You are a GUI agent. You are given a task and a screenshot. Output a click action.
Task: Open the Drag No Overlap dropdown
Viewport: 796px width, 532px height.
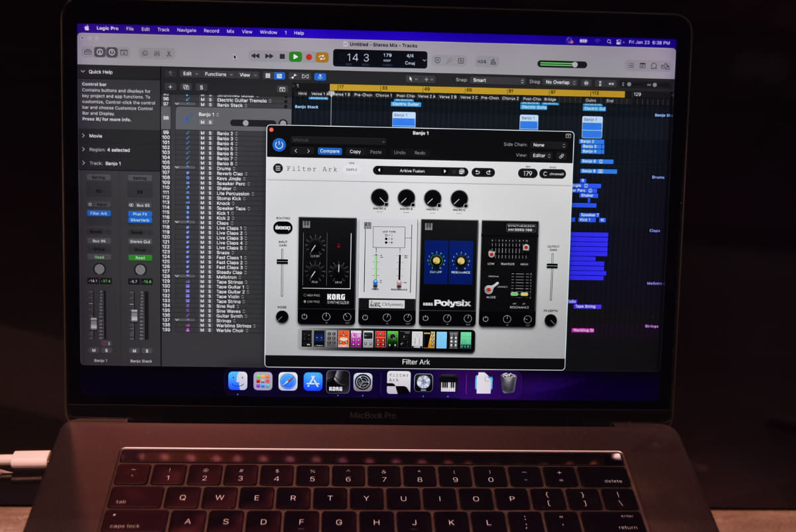pyautogui.click(x=561, y=82)
